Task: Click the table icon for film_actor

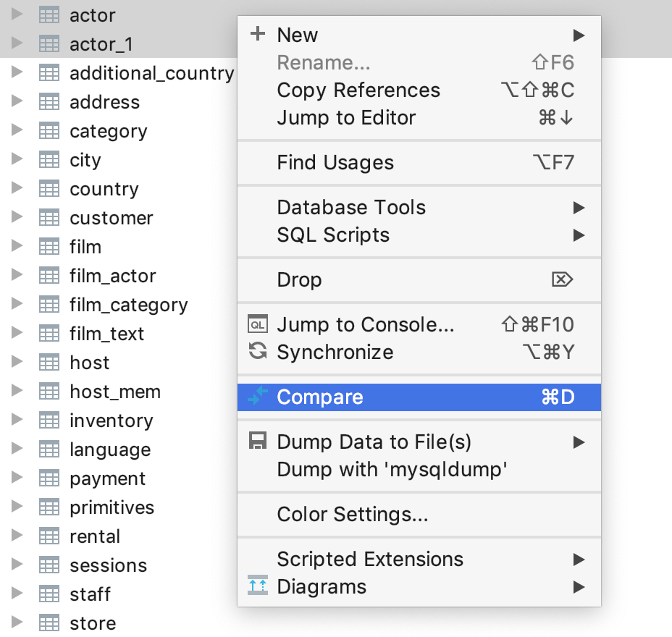Action: click(49, 276)
